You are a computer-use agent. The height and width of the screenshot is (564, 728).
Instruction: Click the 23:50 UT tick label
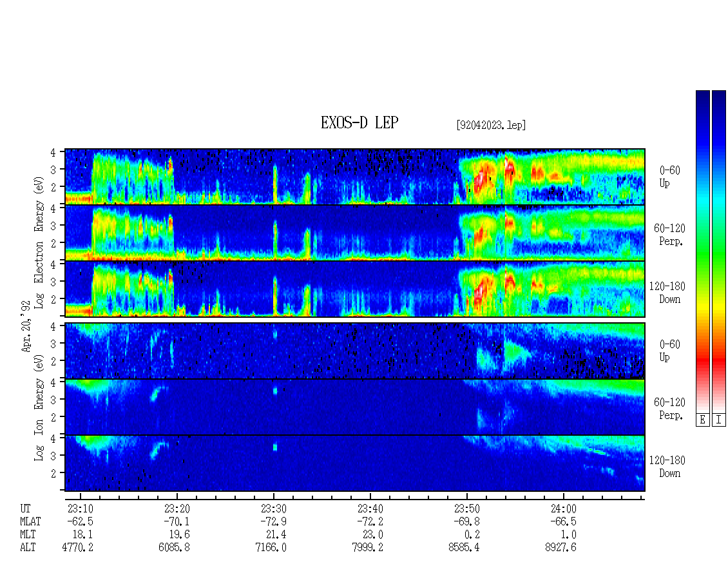click(x=466, y=509)
